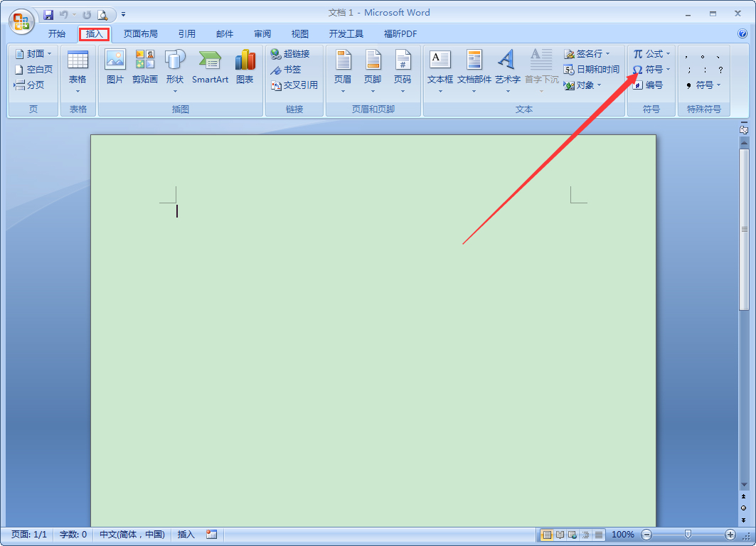Insert a bookmark with the 书签 icon
The height and width of the screenshot is (546, 756).
(x=287, y=69)
